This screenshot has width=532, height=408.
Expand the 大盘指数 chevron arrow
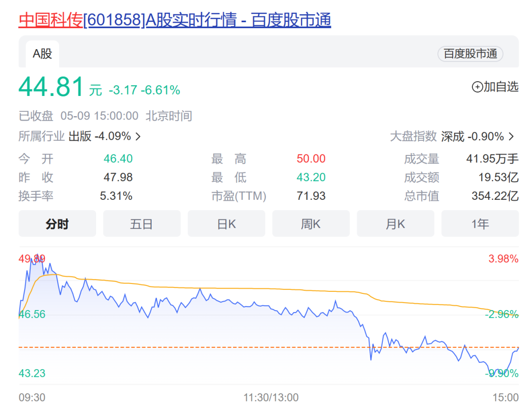[x=511, y=136]
